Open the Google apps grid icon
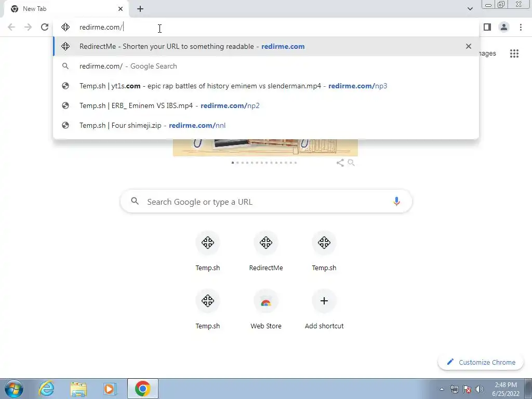 coord(514,54)
